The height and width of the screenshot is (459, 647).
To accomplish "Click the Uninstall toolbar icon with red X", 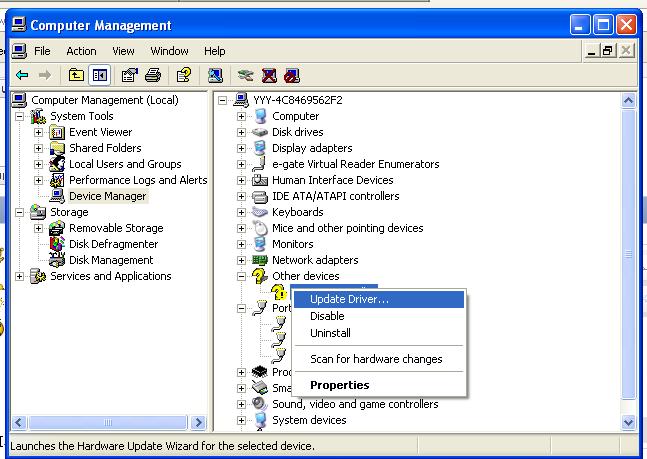I will (x=269, y=75).
